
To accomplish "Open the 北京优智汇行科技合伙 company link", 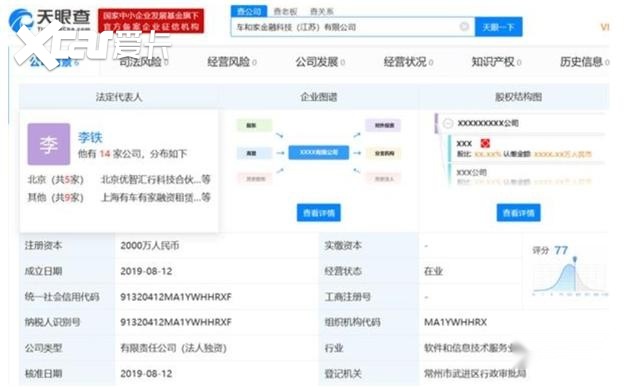I will [156, 179].
